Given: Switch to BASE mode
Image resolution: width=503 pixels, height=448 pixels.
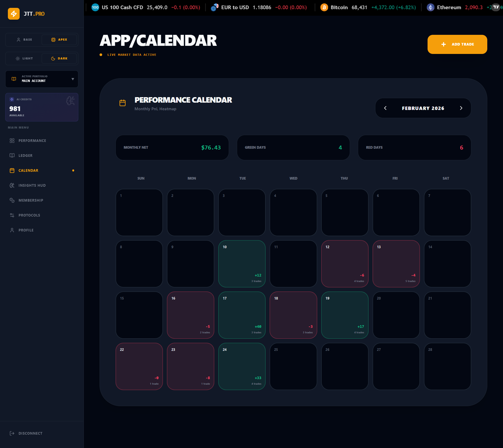Looking at the screenshot, I should 24,40.
